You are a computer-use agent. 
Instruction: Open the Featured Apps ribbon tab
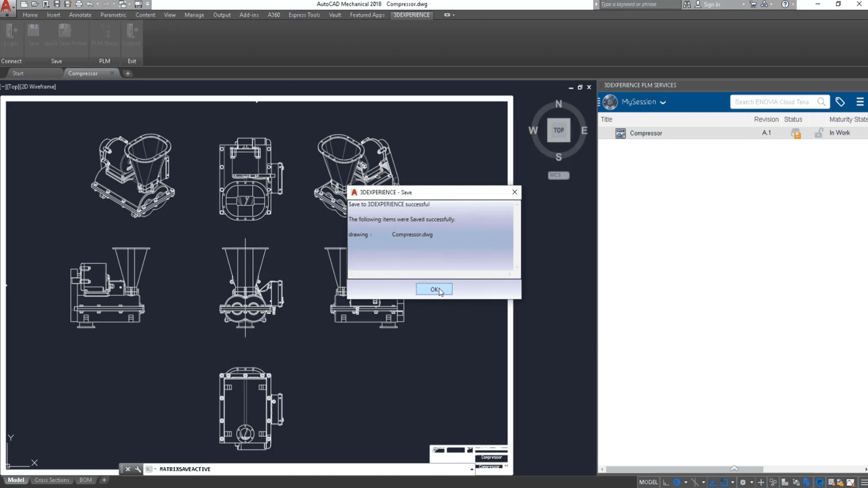coord(367,15)
